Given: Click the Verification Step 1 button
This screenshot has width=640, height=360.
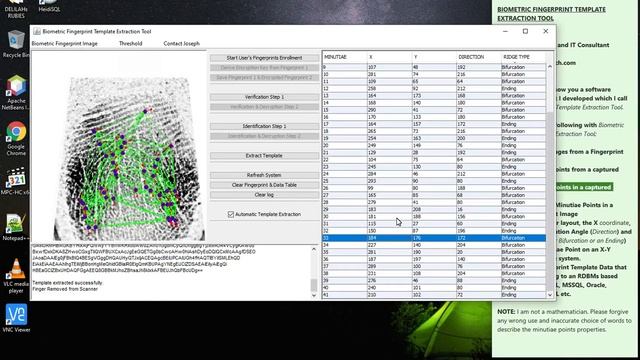Looking at the screenshot, I should (x=264, y=97).
